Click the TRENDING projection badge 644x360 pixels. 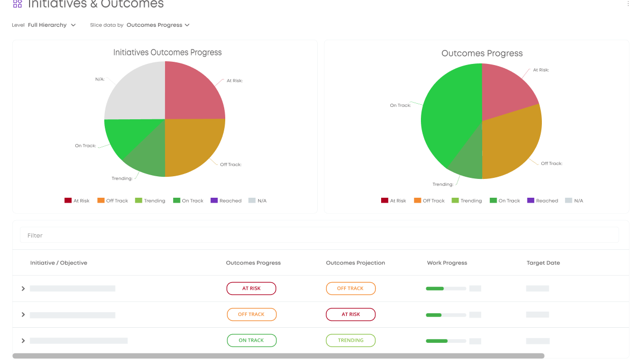pyautogui.click(x=350, y=341)
